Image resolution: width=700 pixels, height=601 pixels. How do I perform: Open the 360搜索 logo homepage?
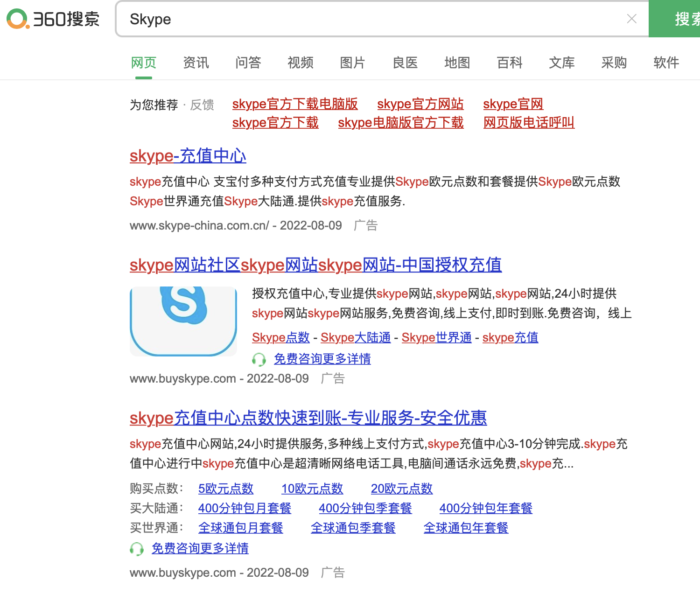53,19
